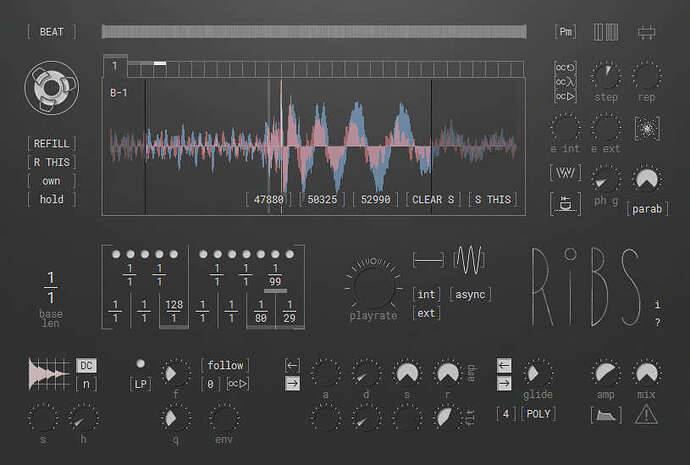This screenshot has height=465, width=690.
Task: Open the info 'i' icon near RiBS logo
Action: tap(657, 304)
